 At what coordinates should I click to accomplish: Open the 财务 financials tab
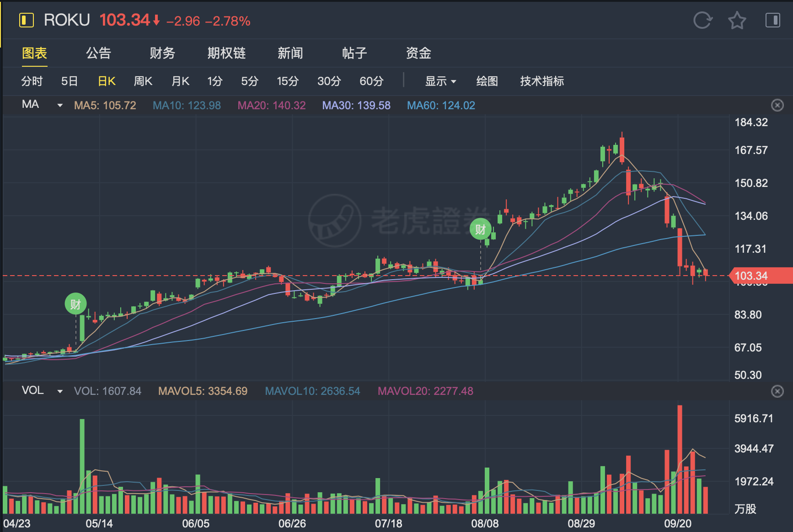tap(162, 53)
